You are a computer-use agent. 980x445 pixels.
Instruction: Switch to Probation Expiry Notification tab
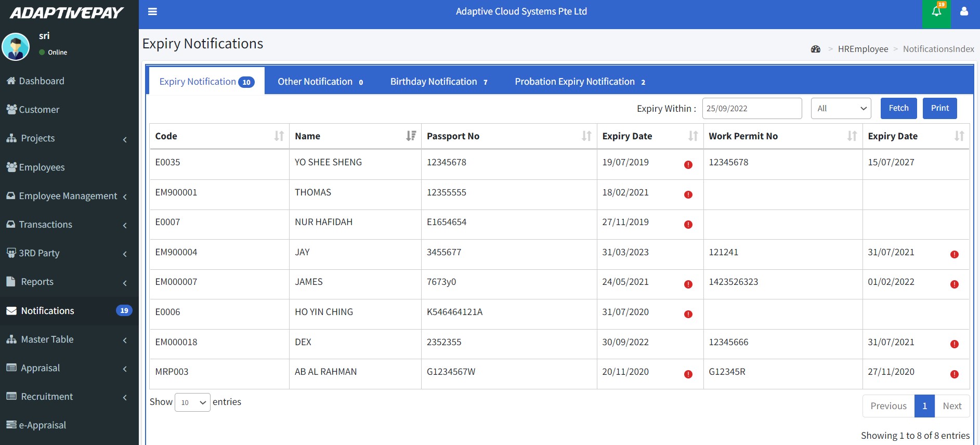pos(580,82)
